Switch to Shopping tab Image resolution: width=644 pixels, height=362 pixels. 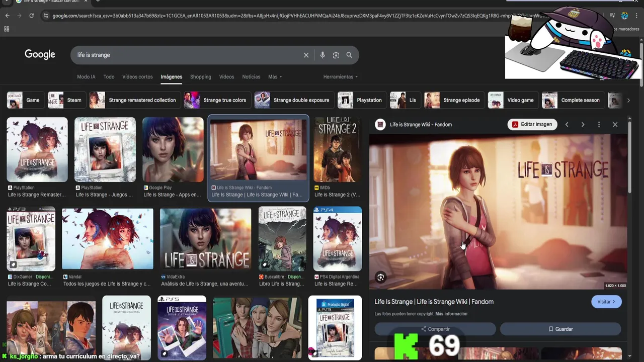pos(200,77)
